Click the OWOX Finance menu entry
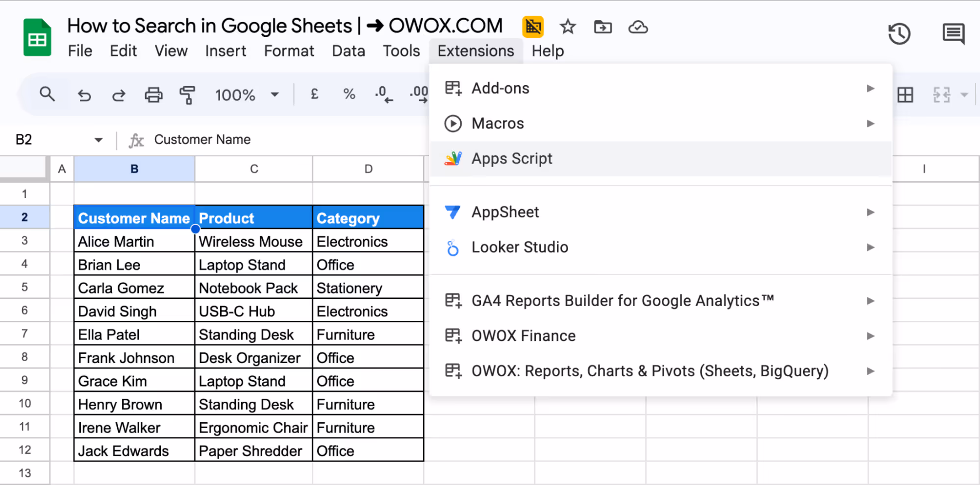980x485 pixels. click(523, 336)
